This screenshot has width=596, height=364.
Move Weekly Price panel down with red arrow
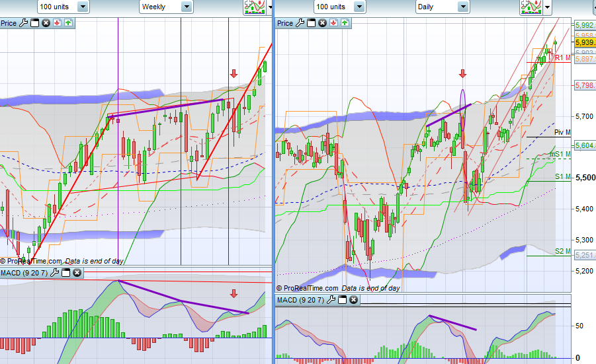pos(57,23)
